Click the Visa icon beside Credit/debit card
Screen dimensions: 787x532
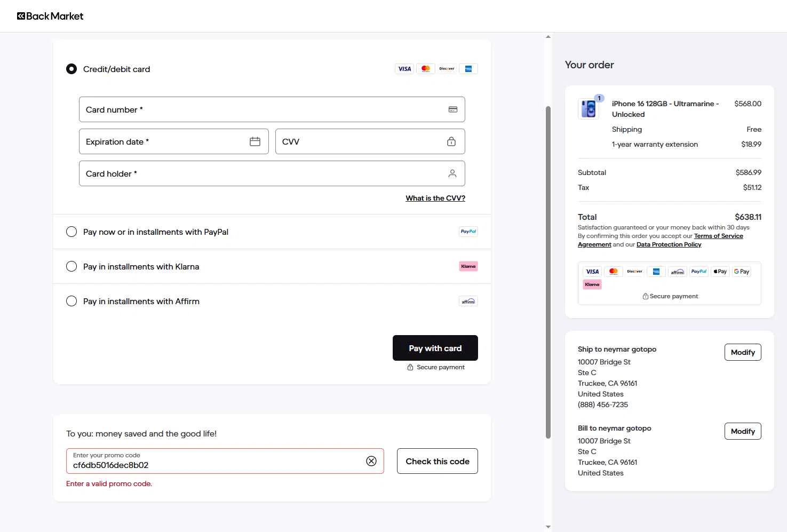pos(404,69)
